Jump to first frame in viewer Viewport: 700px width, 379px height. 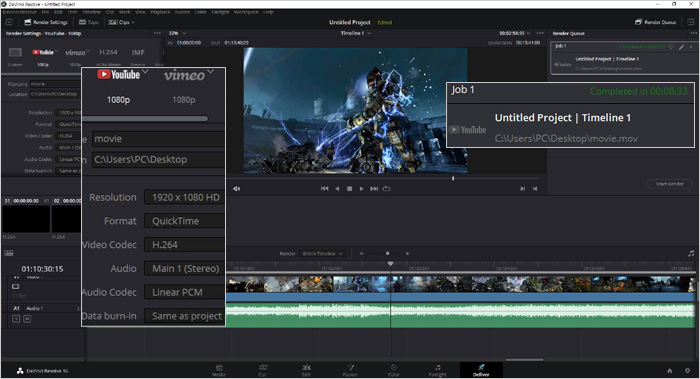pyautogui.click(x=325, y=189)
